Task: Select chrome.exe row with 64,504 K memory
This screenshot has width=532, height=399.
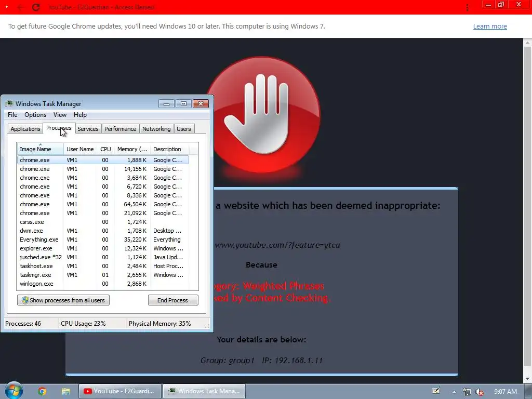Action: tap(103, 204)
